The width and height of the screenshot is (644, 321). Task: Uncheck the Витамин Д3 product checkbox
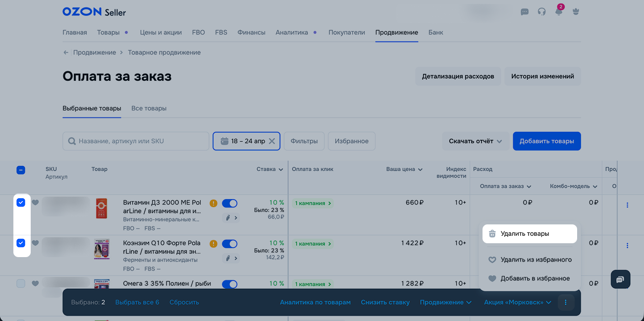click(21, 203)
